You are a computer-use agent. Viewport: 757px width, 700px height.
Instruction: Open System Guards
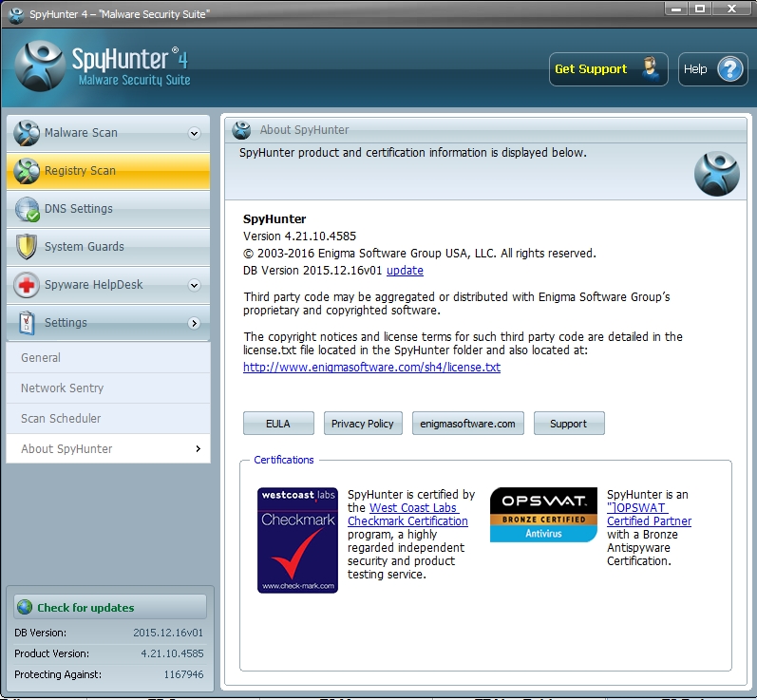(108, 247)
